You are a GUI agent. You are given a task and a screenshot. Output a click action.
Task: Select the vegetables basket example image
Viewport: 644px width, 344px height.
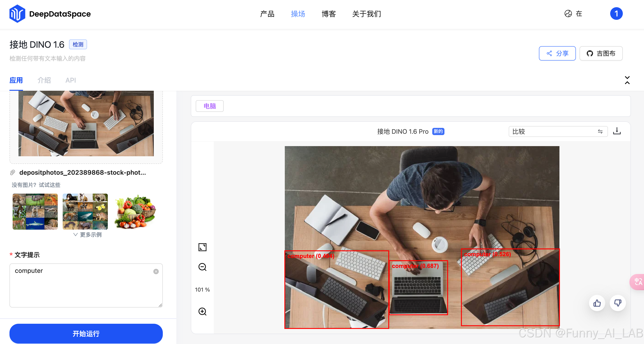pyautogui.click(x=135, y=211)
